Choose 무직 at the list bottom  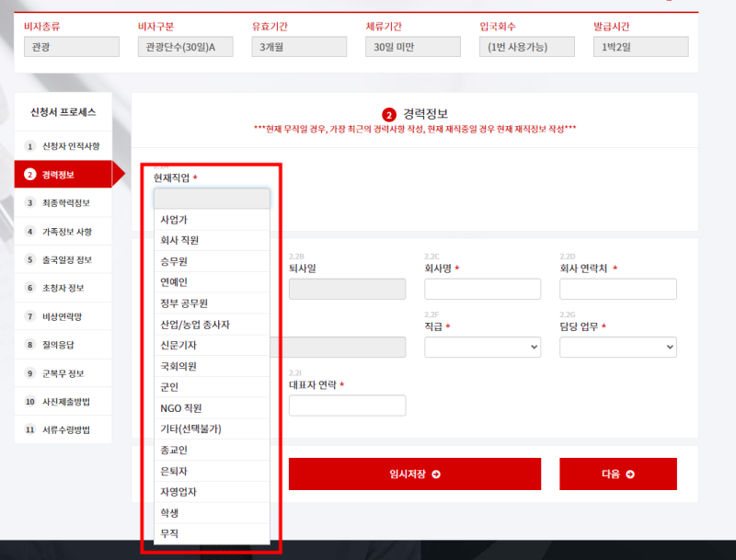[212, 533]
